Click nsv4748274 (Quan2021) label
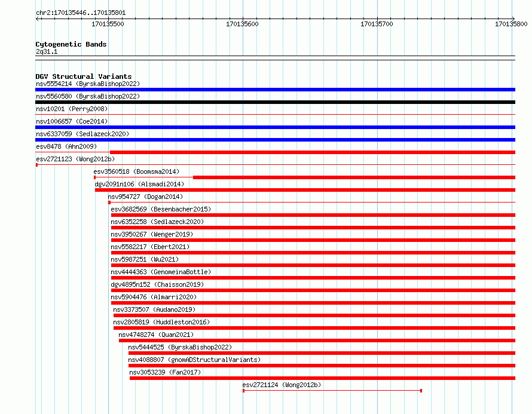The height and width of the screenshot is (414, 532). click(x=156, y=335)
